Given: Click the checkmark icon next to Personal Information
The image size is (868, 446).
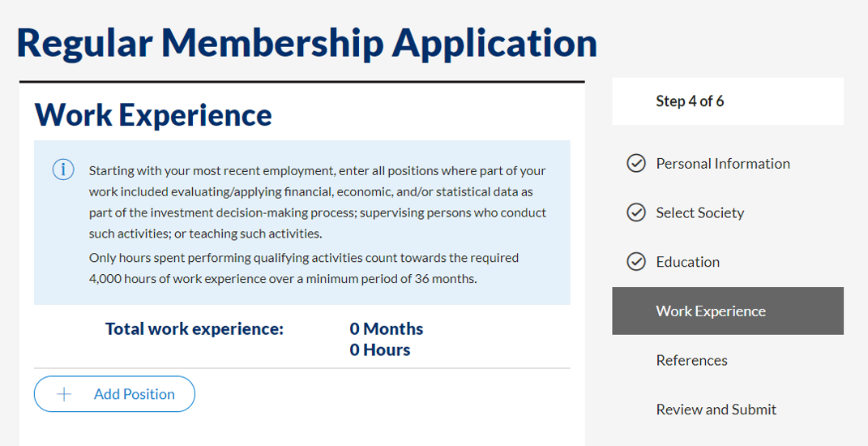Looking at the screenshot, I should point(636,164).
